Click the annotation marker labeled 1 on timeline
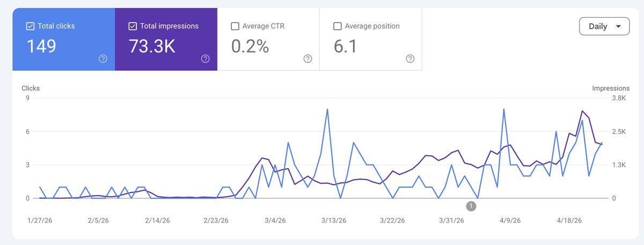Screen dimensions: 644x245 [x=471, y=206]
